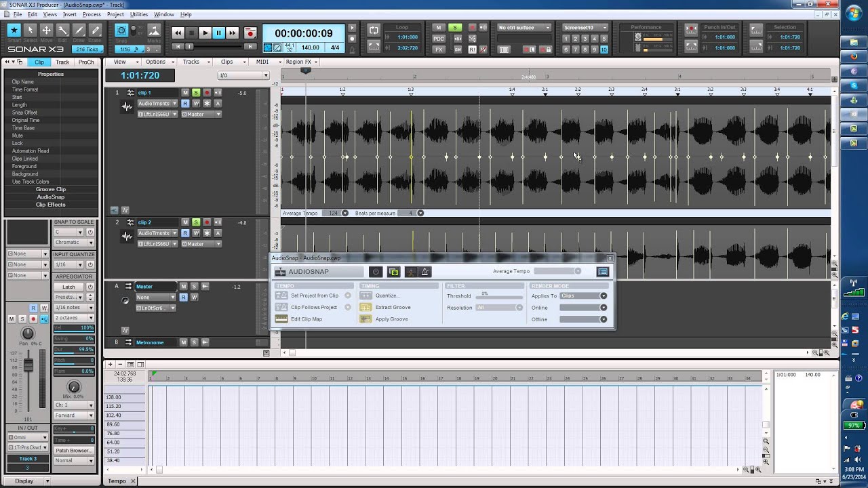Screen dimensions: 868x488
Task: Mute track clip 1
Action: 185,92
